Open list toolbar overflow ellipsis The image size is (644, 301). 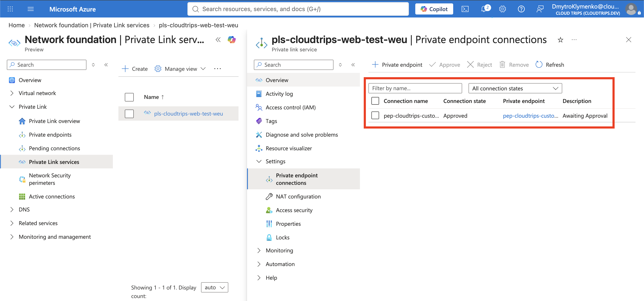tap(217, 69)
